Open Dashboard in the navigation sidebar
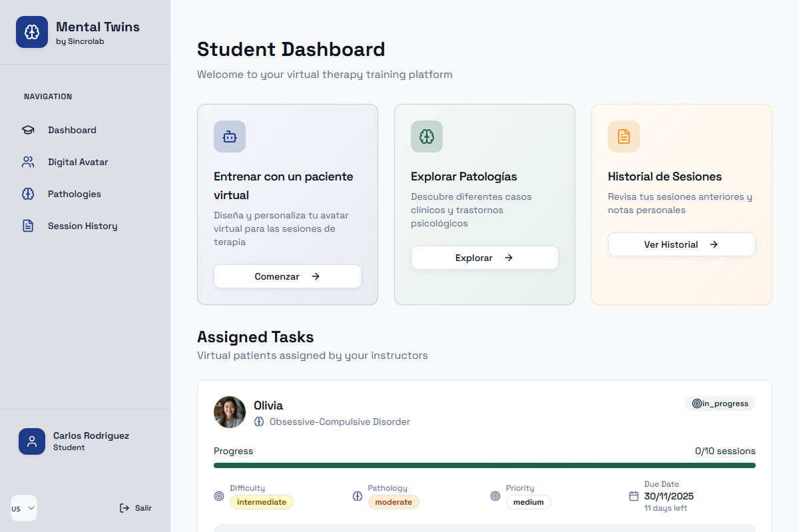Viewport: 799px width, 532px height. tap(72, 130)
